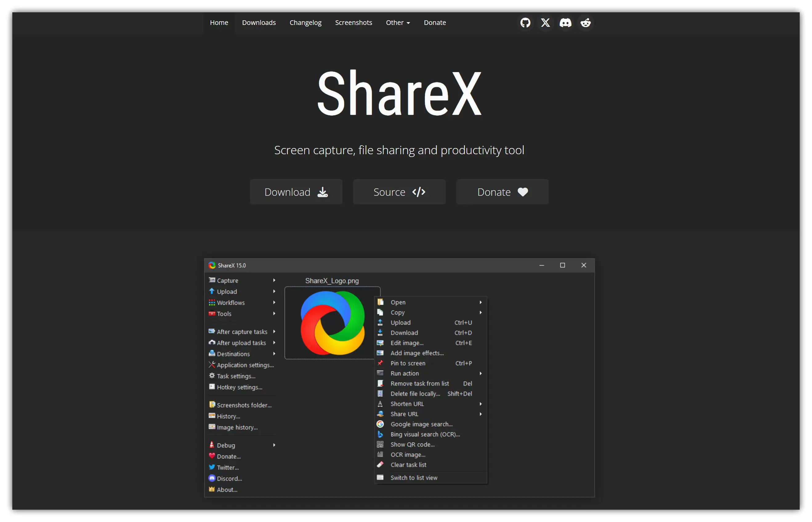Open the Reddit icon link

586,23
